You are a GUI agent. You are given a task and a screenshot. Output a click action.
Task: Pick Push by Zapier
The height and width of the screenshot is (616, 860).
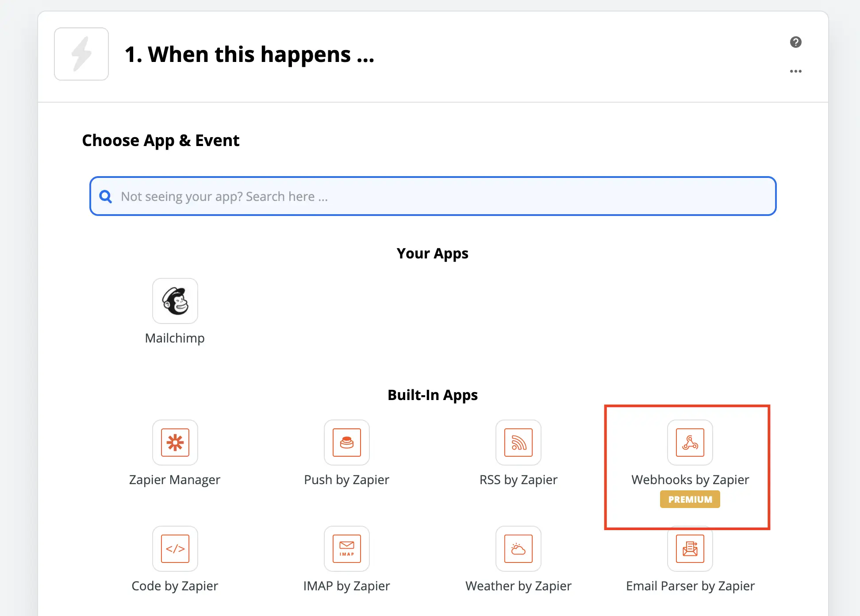(x=347, y=443)
